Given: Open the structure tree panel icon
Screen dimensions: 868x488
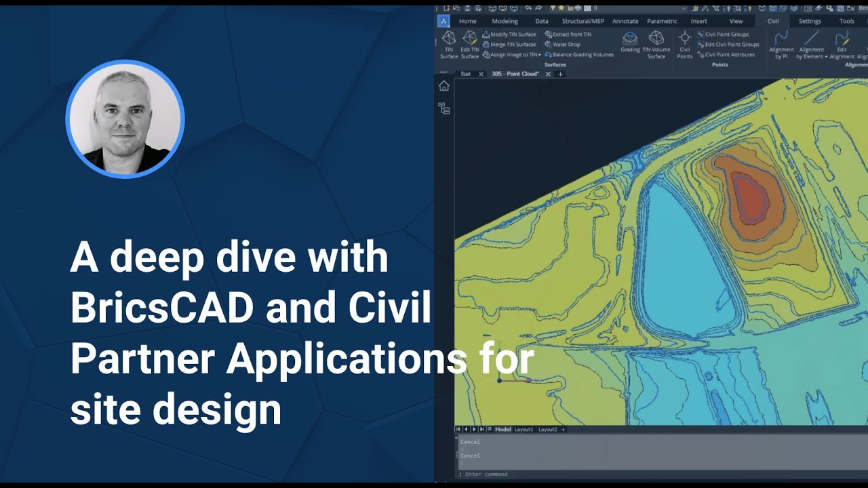Looking at the screenshot, I should tap(444, 108).
